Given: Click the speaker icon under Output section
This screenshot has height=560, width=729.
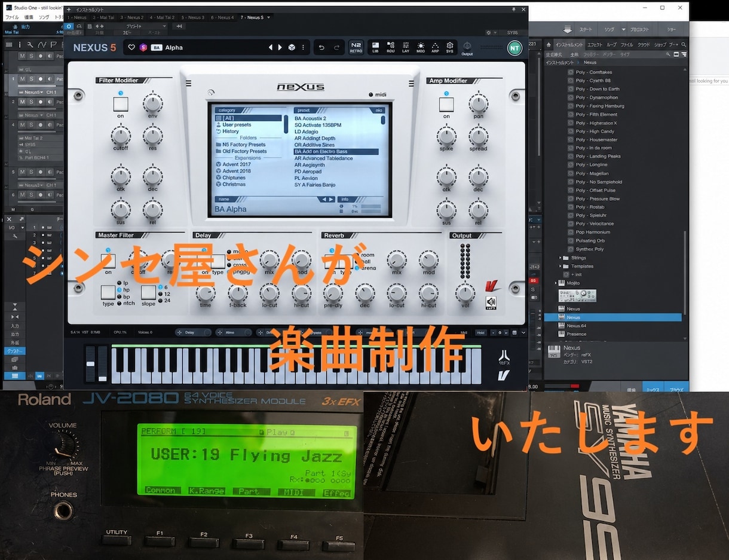Looking at the screenshot, I should [x=491, y=302].
